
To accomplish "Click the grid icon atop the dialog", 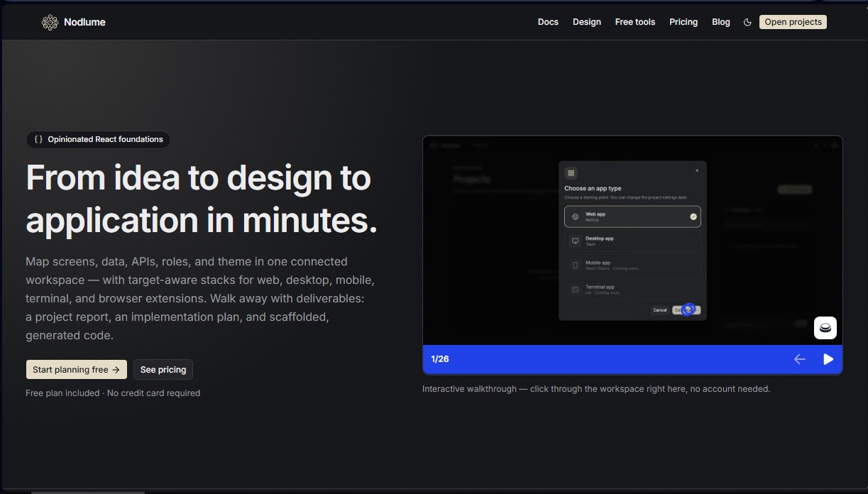I will [571, 173].
